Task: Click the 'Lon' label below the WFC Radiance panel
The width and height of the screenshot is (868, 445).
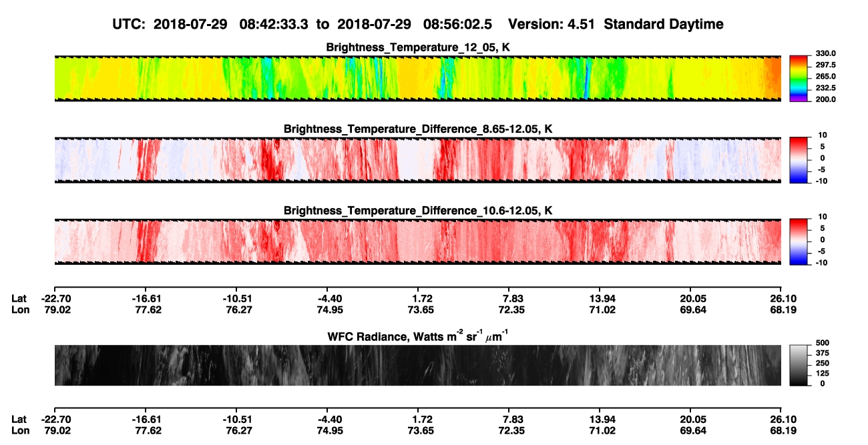Action: (x=20, y=430)
